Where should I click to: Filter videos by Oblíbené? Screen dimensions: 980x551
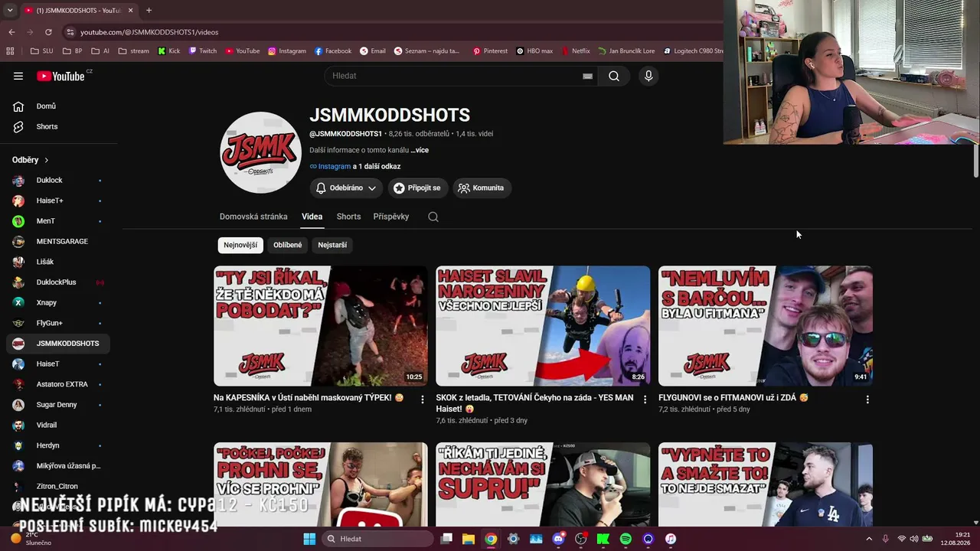[x=288, y=245]
